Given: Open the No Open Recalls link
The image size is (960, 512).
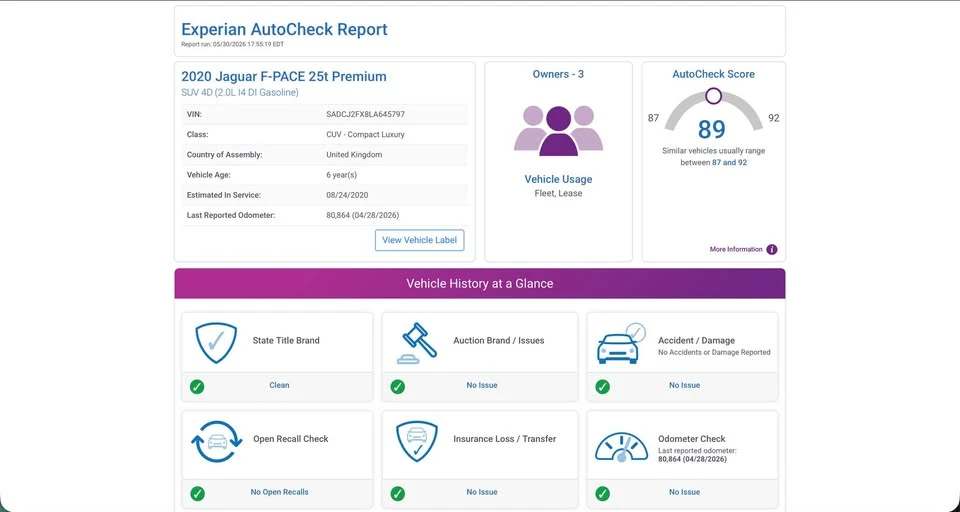Looking at the screenshot, I should (x=279, y=492).
